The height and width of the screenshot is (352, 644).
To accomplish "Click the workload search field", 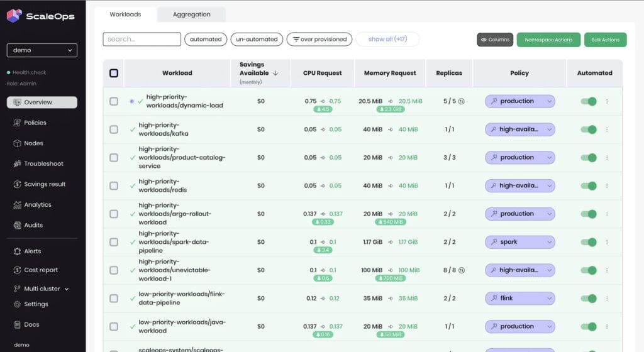I will [x=142, y=39].
